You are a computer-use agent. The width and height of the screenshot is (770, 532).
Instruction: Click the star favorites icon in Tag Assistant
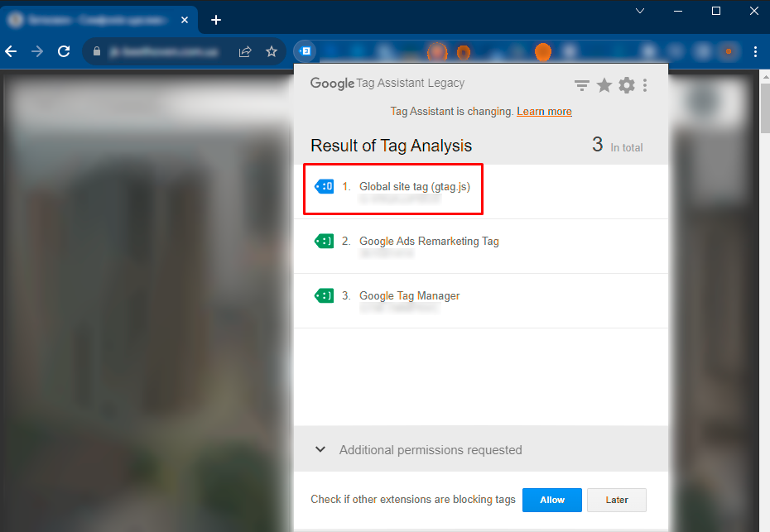click(x=604, y=85)
